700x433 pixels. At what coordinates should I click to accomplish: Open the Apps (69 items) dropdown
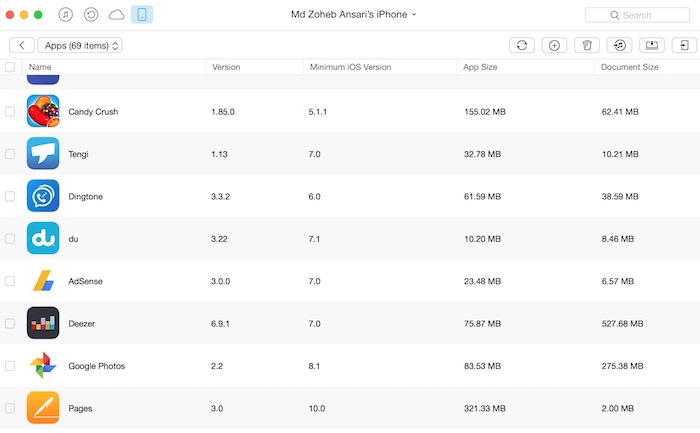80,45
